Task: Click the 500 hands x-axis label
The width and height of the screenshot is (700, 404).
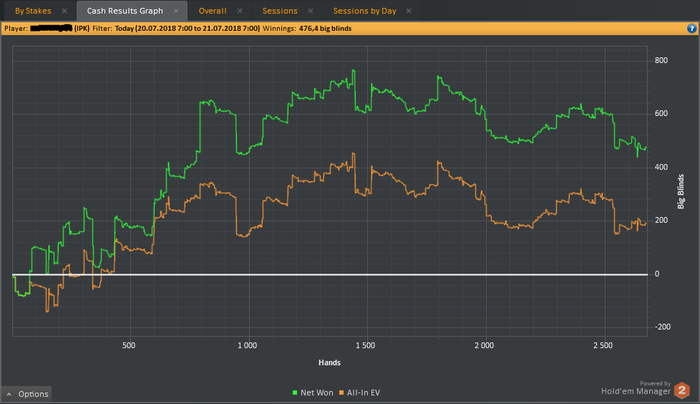Action: [x=129, y=345]
